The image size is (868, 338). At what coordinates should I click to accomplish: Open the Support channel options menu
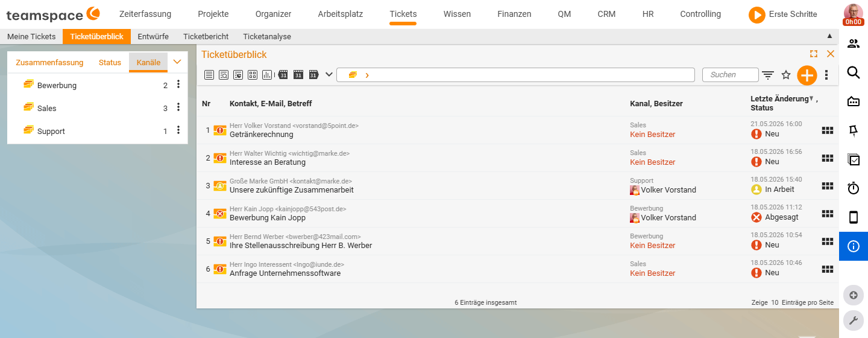click(x=178, y=131)
